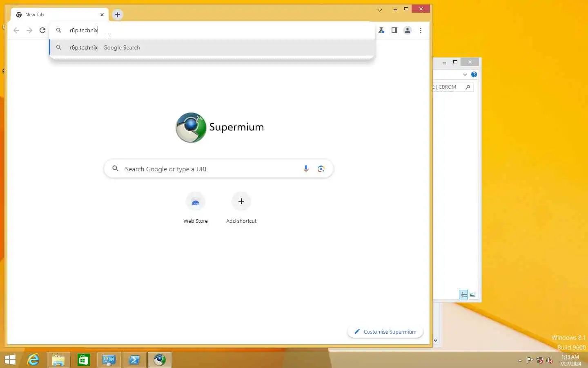Close the New Tab tab
This screenshot has width=588, height=368.
click(102, 15)
